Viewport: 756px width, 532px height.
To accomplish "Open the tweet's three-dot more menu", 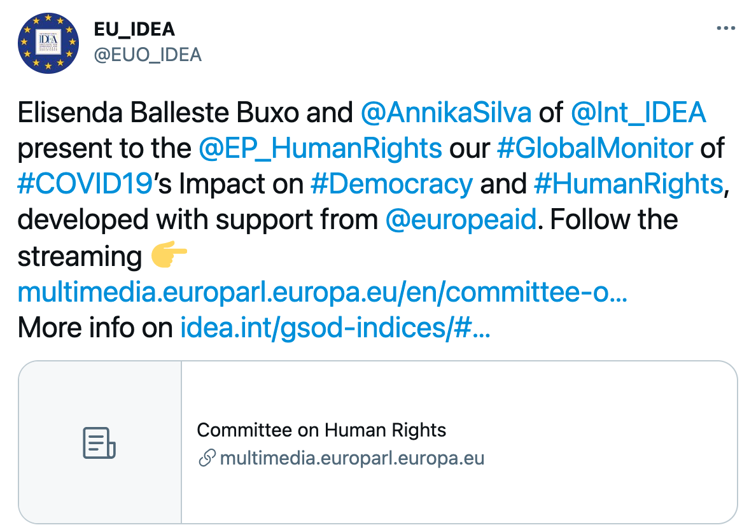I will 725,29.
